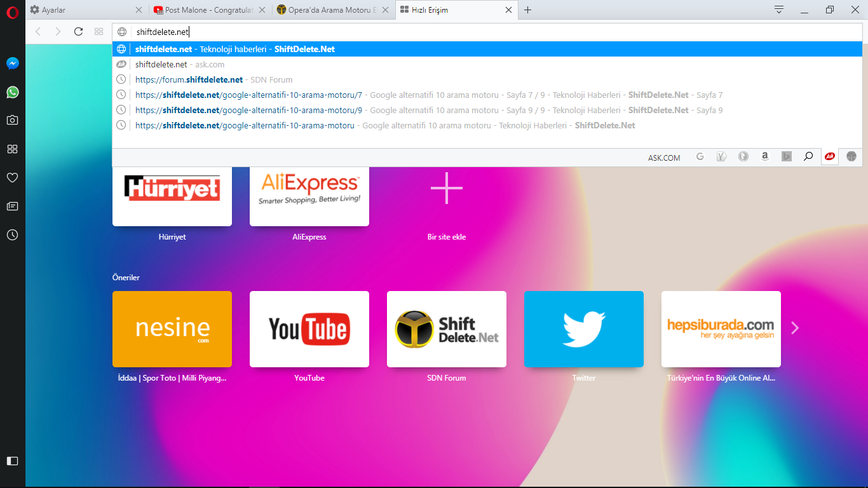
Task: Open the hepsiburada.com suggestion tile
Action: (x=721, y=329)
